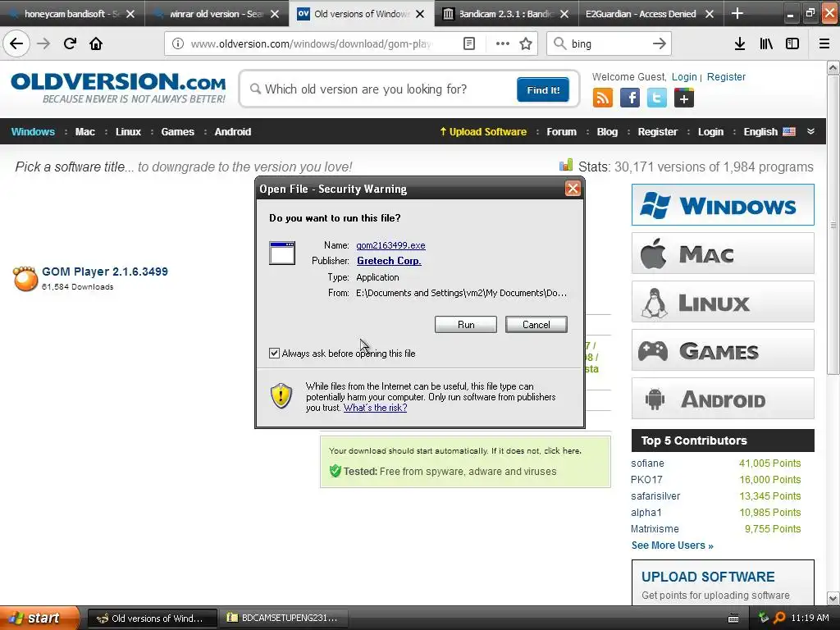This screenshot has height=630, width=840.
Task: Click the US flag language icon
Action: point(789,131)
